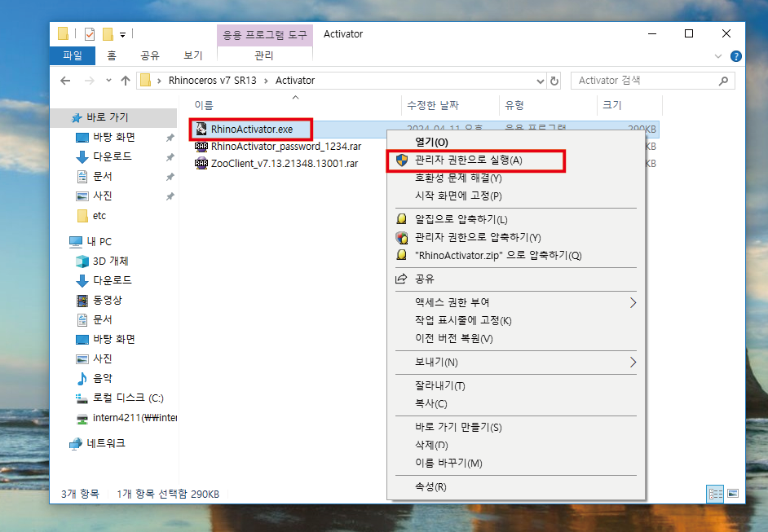Click the back navigation arrow
This screenshot has height=532, width=768.
click(65, 81)
